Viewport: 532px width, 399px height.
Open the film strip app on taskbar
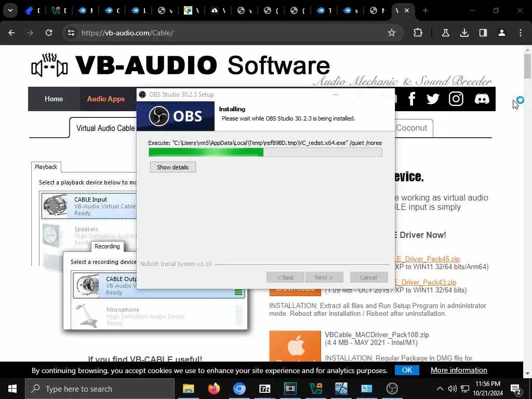click(290, 389)
